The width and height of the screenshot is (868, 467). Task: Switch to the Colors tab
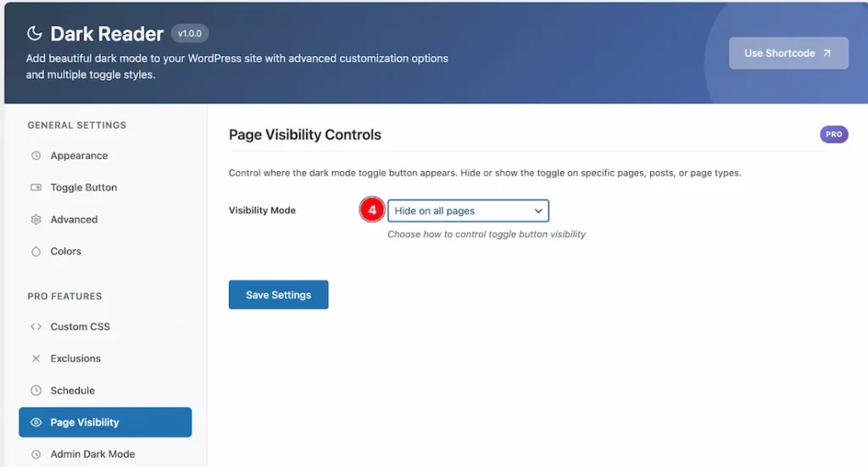(105, 251)
